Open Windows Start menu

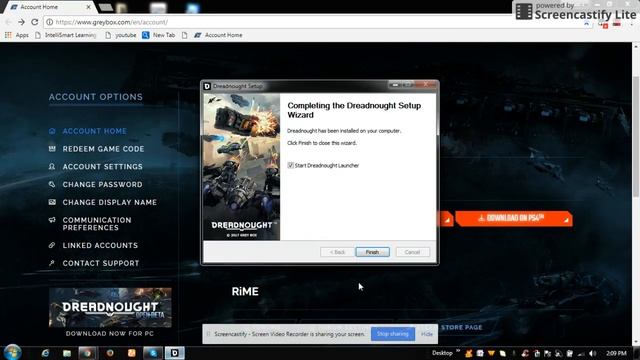pos(12,352)
